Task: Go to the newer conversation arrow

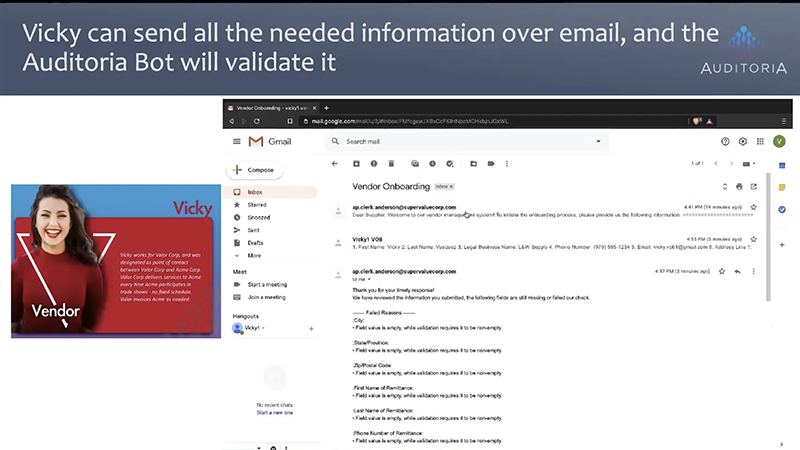Action: pyautogui.click(x=716, y=164)
